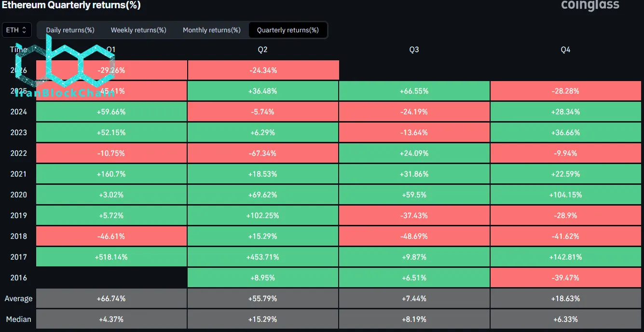Click the Q3 column header
644x332 pixels.
(414, 50)
